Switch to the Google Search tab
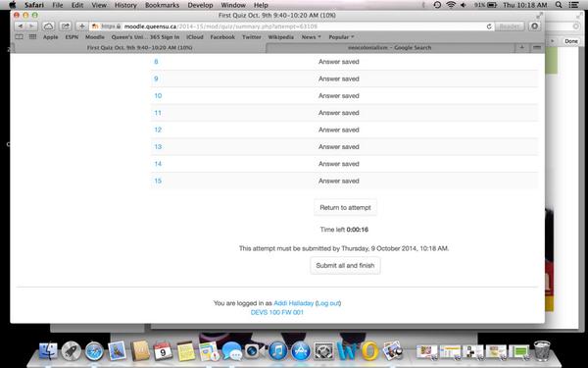This screenshot has height=368, width=588. (x=389, y=48)
